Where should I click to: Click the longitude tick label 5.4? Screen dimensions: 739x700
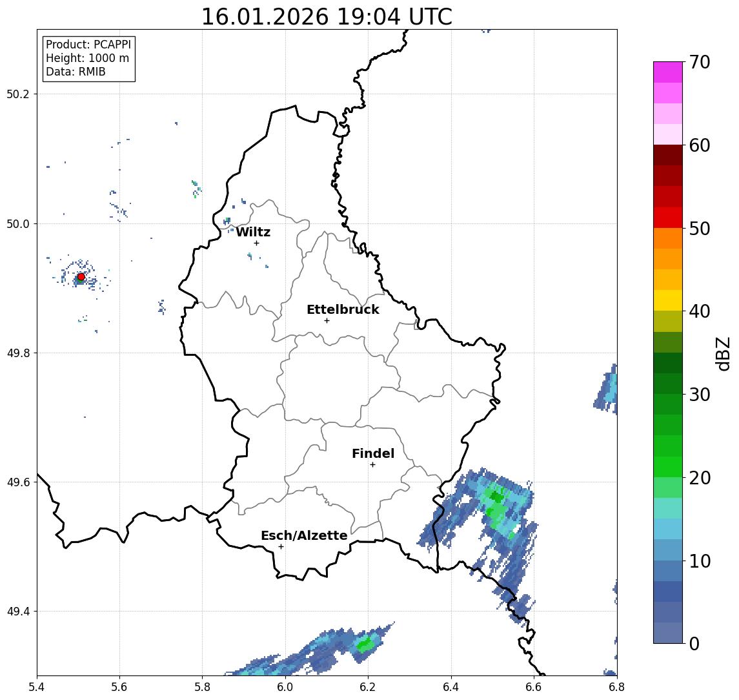(37, 687)
